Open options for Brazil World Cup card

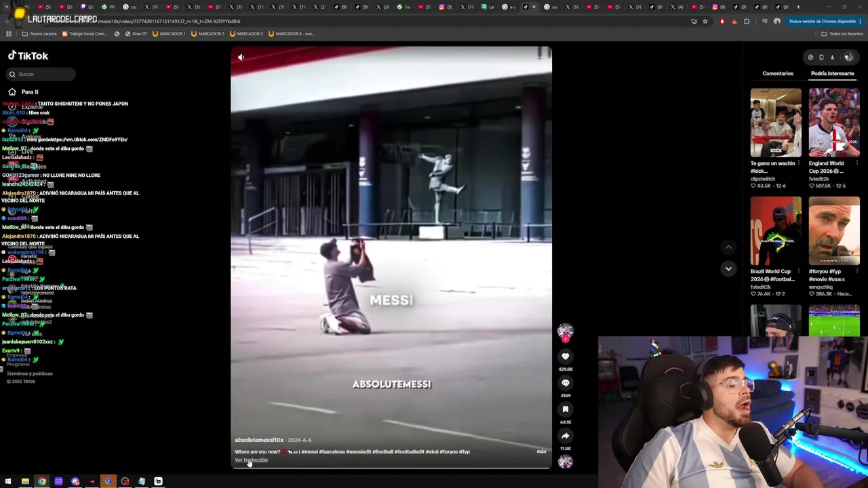[799, 272]
